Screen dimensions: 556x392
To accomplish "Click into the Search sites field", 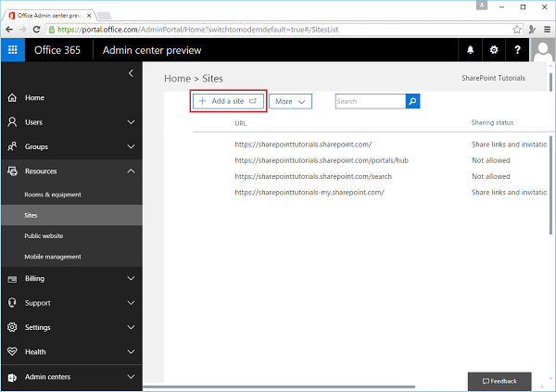I will point(370,101).
